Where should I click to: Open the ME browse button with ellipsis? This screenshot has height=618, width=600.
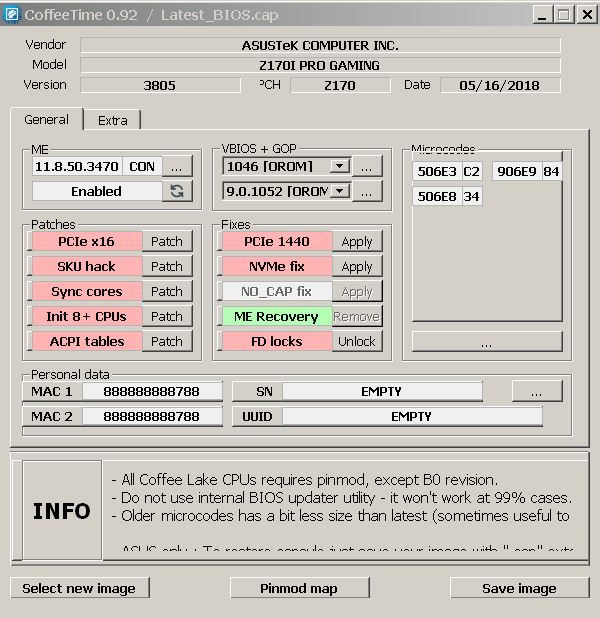pyautogui.click(x=177, y=166)
